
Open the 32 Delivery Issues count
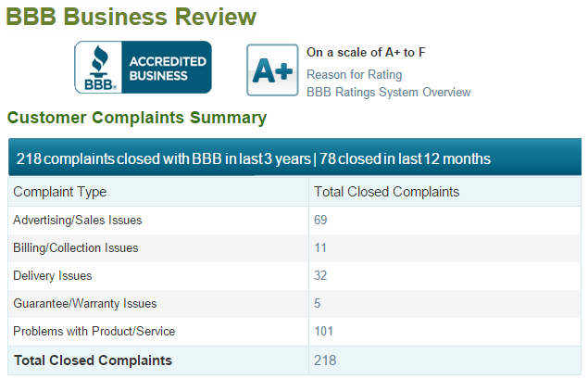pyautogui.click(x=320, y=275)
